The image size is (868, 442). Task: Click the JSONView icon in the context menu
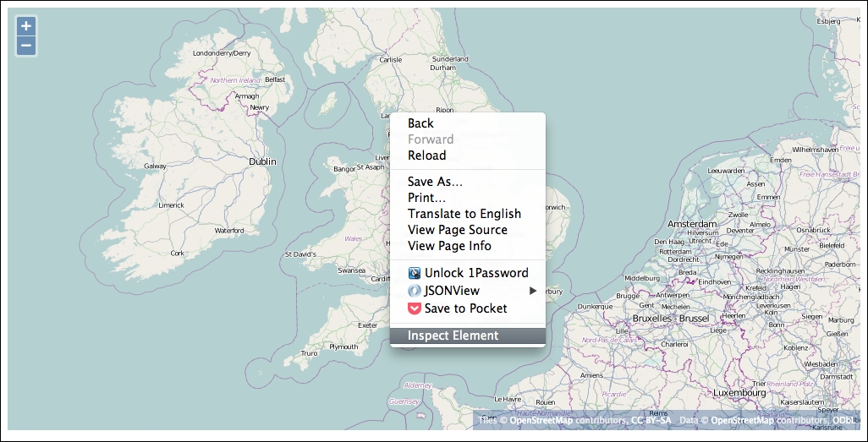(x=415, y=291)
